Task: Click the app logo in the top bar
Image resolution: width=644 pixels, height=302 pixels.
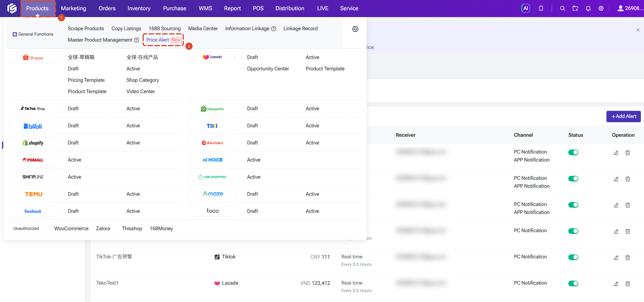Action: coord(12,8)
